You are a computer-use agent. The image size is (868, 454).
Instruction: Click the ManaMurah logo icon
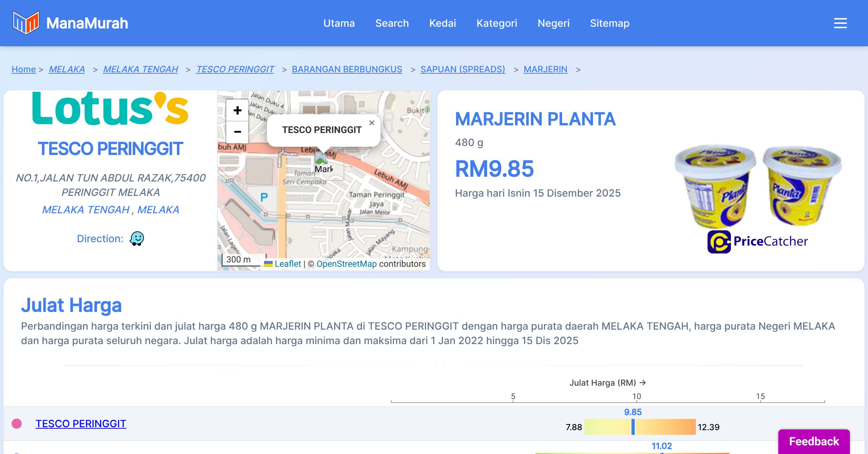pos(25,23)
